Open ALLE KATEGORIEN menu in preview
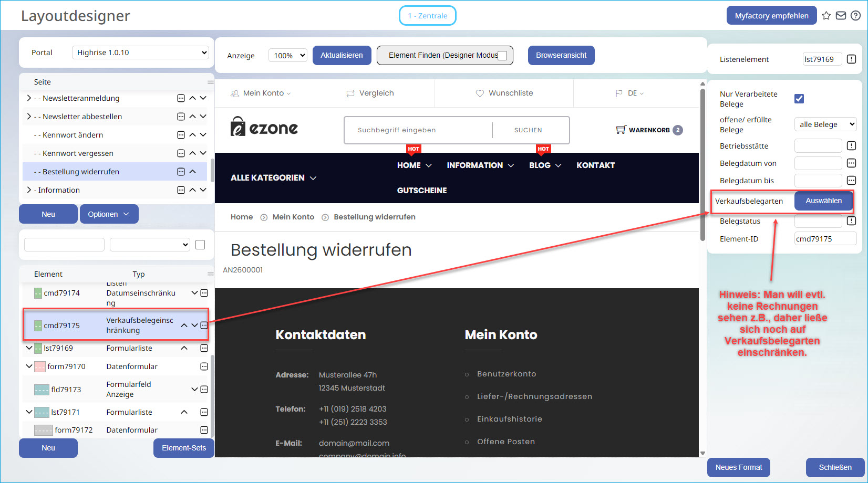 (273, 178)
